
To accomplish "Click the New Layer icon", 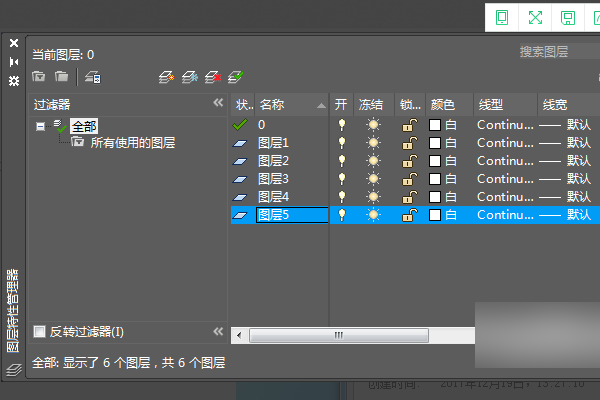I will pyautogui.click(x=166, y=77).
